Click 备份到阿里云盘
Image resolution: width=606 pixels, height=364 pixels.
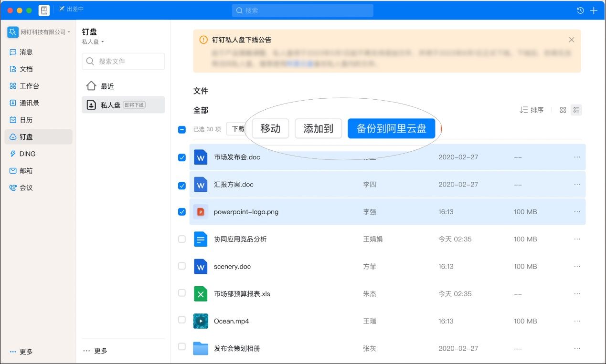coord(392,128)
